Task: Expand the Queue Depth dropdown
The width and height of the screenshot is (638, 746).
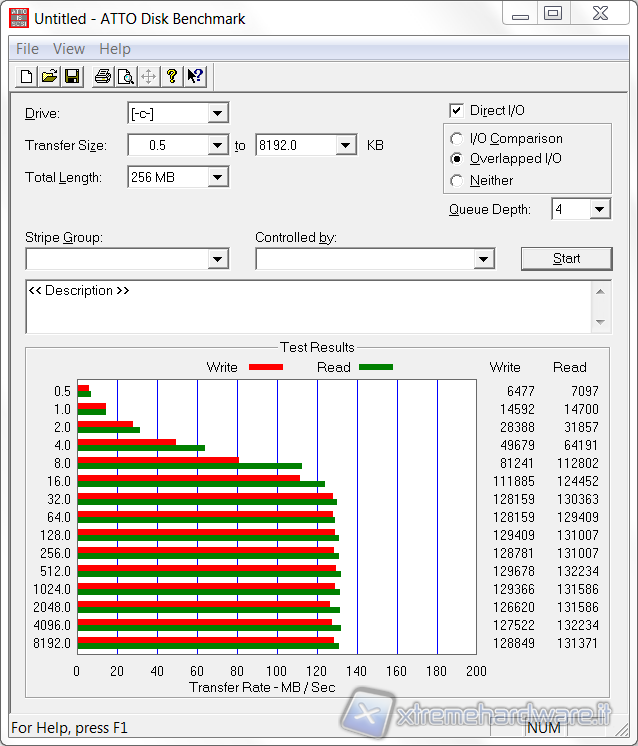Action: click(x=599, y=209)
